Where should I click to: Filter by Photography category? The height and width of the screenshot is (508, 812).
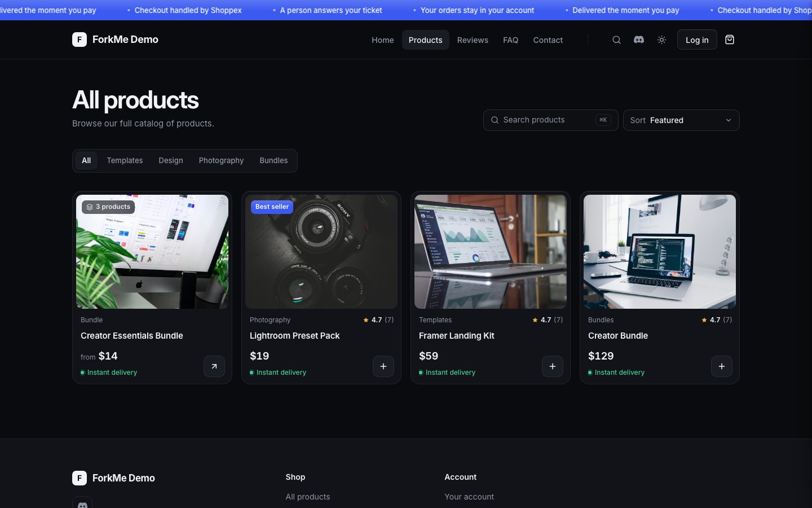point(221,160)
